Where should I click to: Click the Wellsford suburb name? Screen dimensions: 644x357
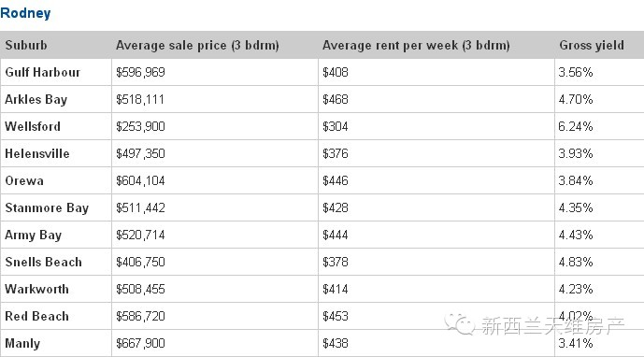point(33,126)
